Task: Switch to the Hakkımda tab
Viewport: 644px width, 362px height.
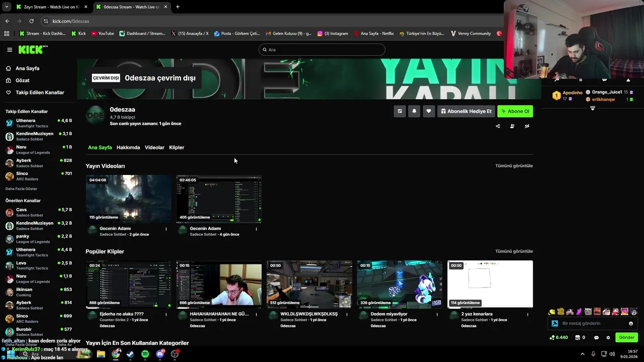Action: pos(128,147)
